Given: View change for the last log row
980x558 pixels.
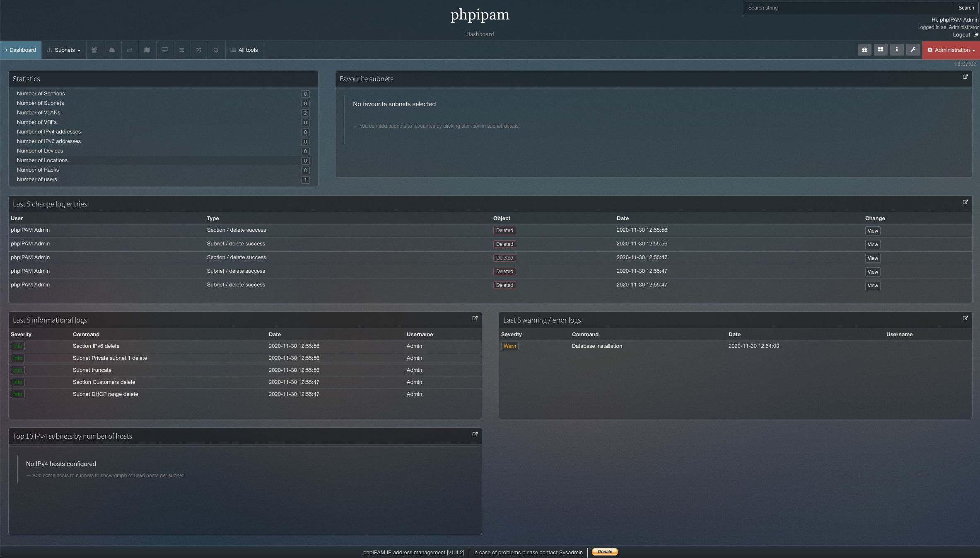Looking at the screenshot, I should pos(873,286).
